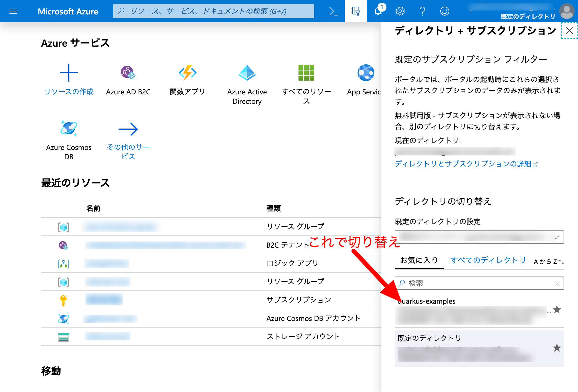
Task: Open the Azure AD B2C service
Action: click(x=128, y=73)
